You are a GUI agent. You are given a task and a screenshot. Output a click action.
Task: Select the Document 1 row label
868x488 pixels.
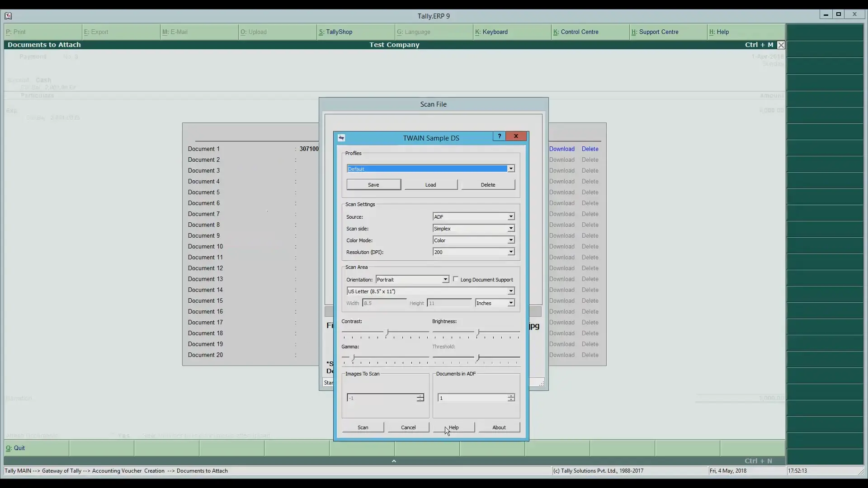click(204, 149)
